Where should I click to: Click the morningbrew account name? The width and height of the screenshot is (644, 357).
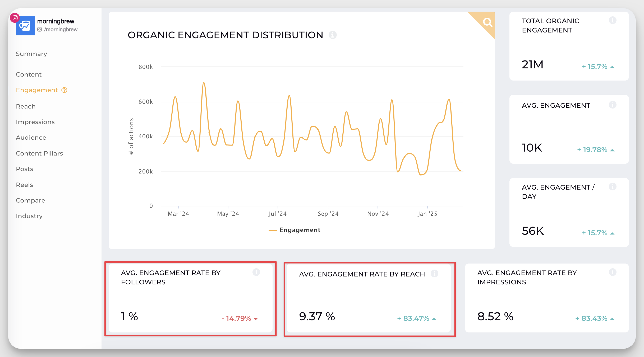pyautogui.click(x=56, y=21)
